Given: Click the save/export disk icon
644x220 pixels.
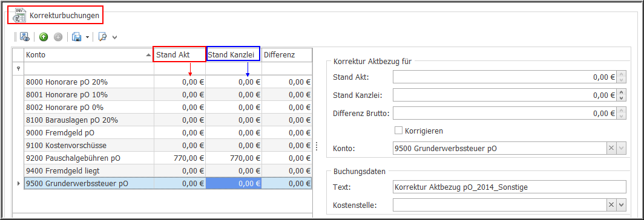Looking at the screenshot, I should tap(77, 37).
